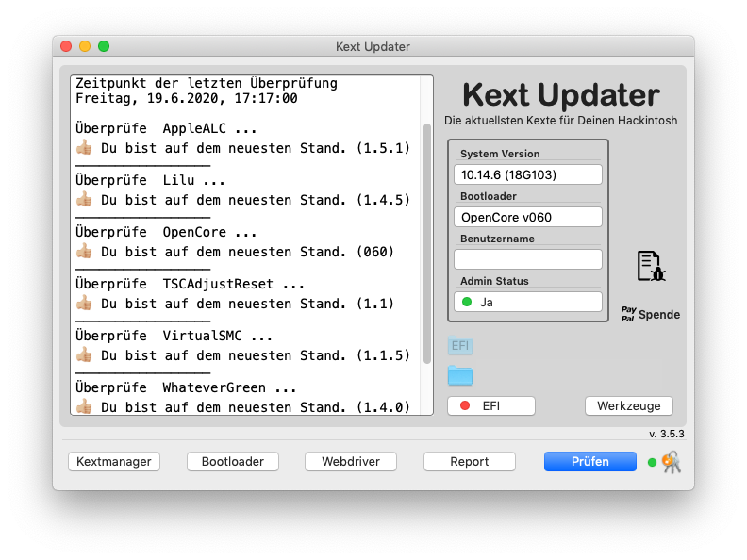Click the Admin Status field showing Ja

tap(528, 302)
